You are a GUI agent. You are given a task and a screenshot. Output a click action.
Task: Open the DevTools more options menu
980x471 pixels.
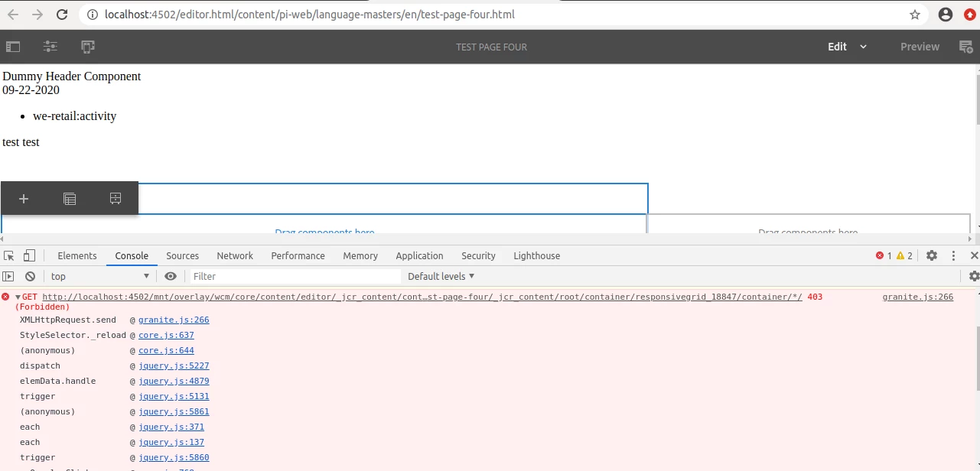953,255
